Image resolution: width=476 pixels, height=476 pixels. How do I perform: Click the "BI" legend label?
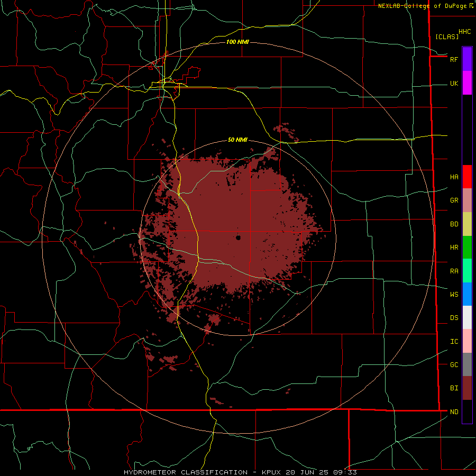point(454,388)
